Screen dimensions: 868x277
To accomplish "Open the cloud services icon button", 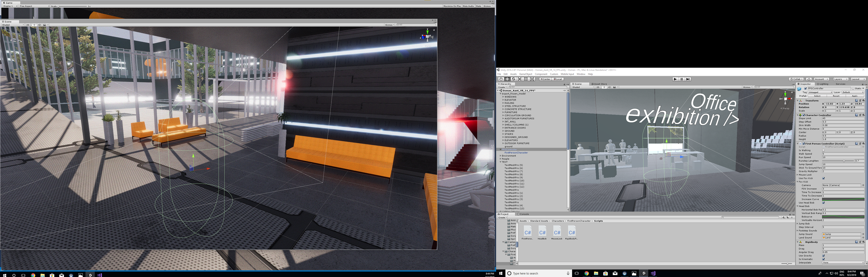I will pos(809,79).
